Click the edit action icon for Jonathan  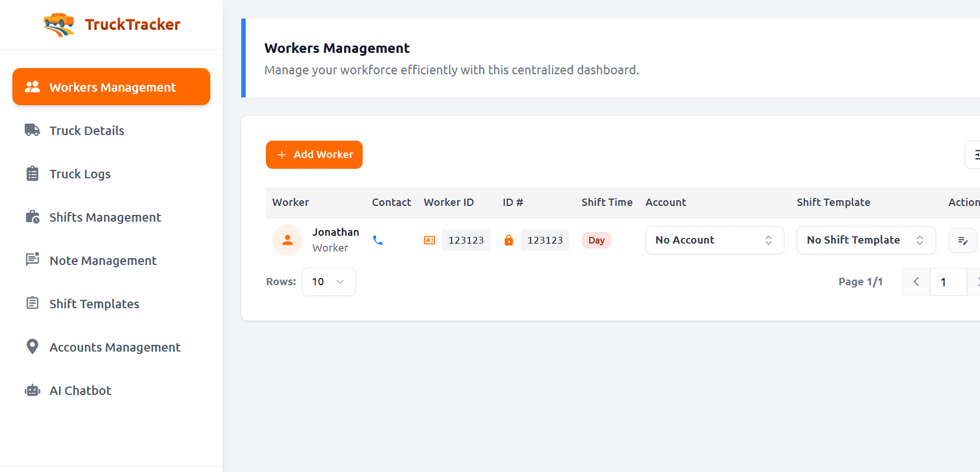(x=963, y=241)
